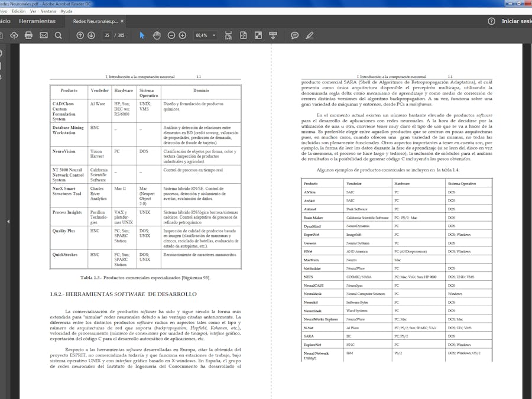Viewport: 532px width, 399px height.
Task: Open the Print dialog icon
Action: (x=28, y=35)
